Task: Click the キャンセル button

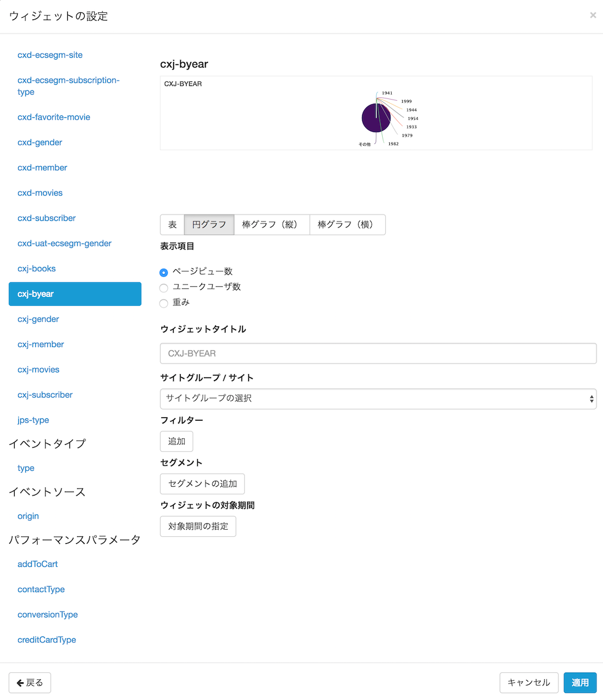Action: click(529, 682)
